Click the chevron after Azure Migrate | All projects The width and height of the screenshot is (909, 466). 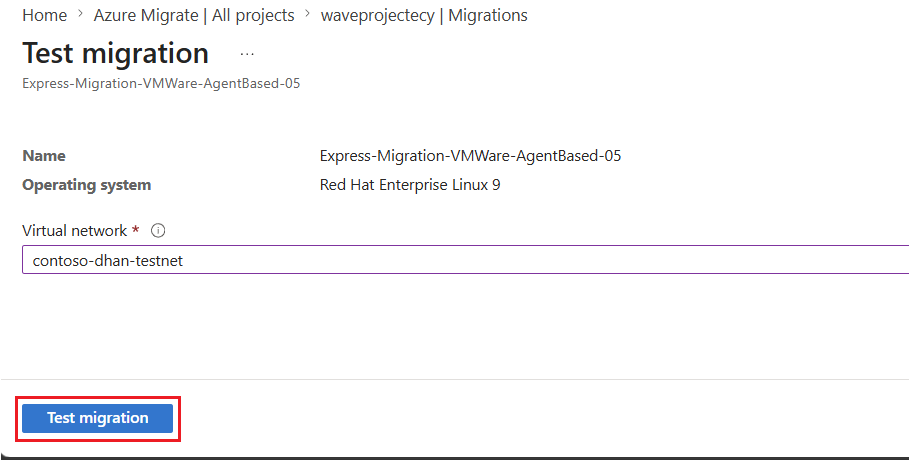click(x=308, y=15)
